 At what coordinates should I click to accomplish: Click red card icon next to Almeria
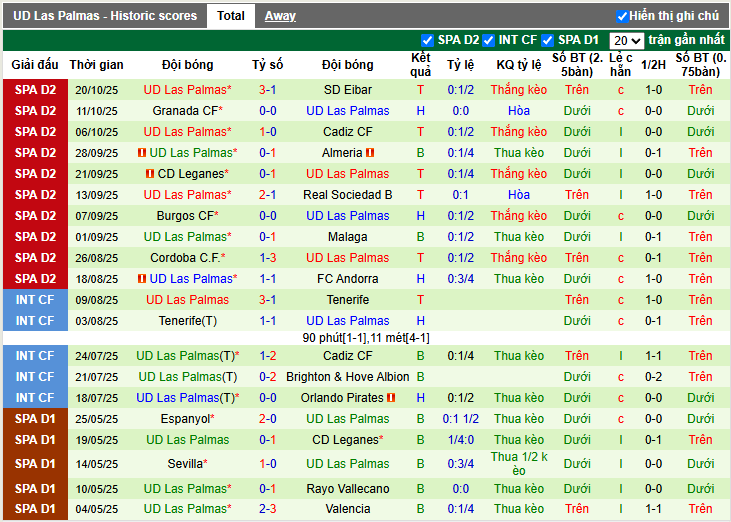pos(370,152)
